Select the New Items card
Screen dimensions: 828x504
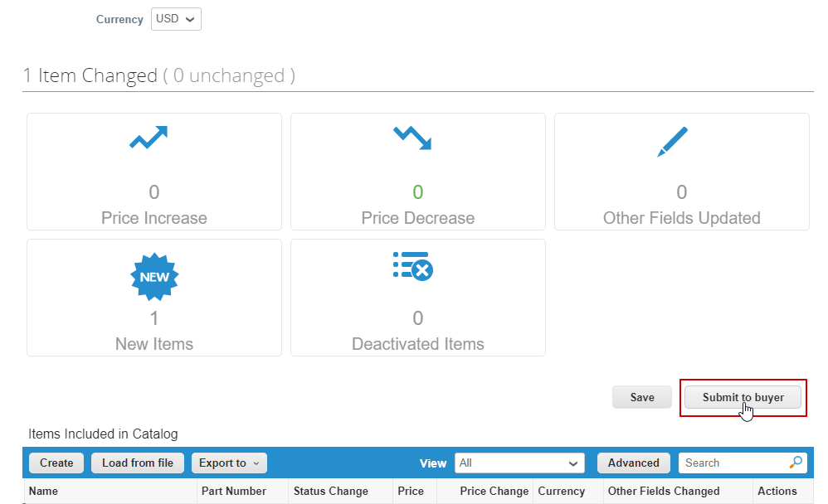(x=154, y=298)
